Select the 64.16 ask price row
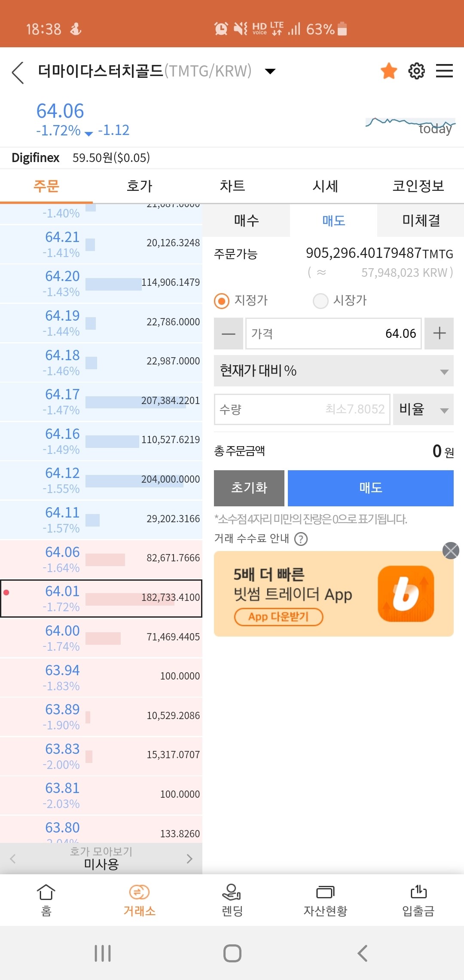The height and width of the screenshot is (980, 464). [x=101, y=441]
